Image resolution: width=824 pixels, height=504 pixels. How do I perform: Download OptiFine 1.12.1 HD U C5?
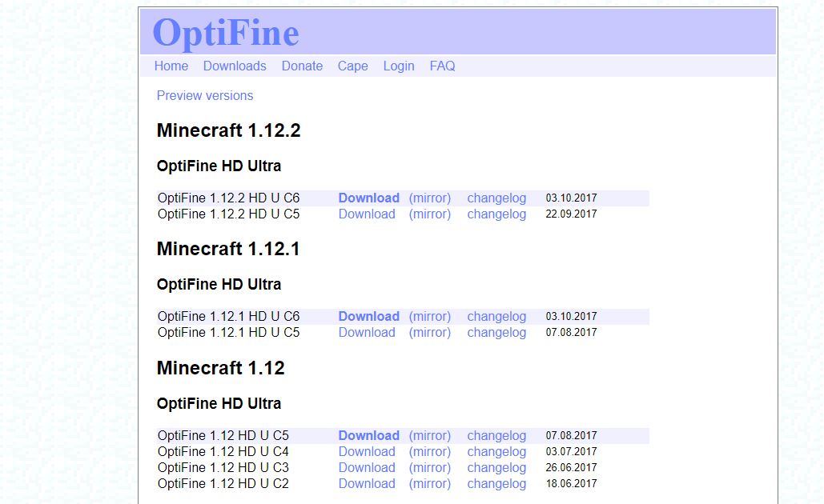coord(367,332)
